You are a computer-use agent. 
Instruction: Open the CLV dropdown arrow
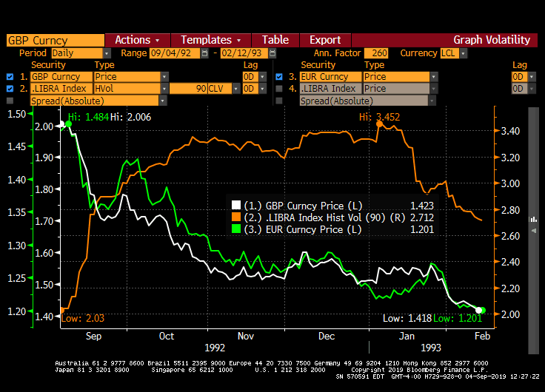point(236,89)
